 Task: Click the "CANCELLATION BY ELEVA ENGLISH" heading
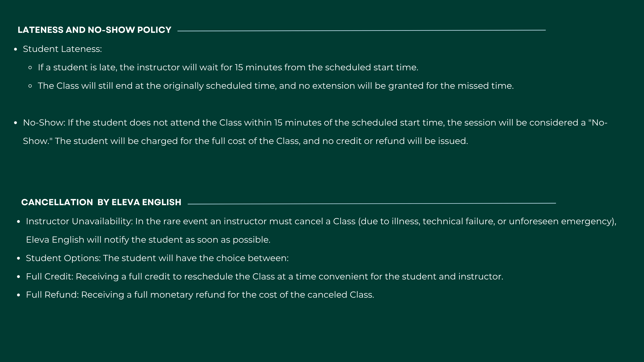pyautogui.click(x=101, y=202)
